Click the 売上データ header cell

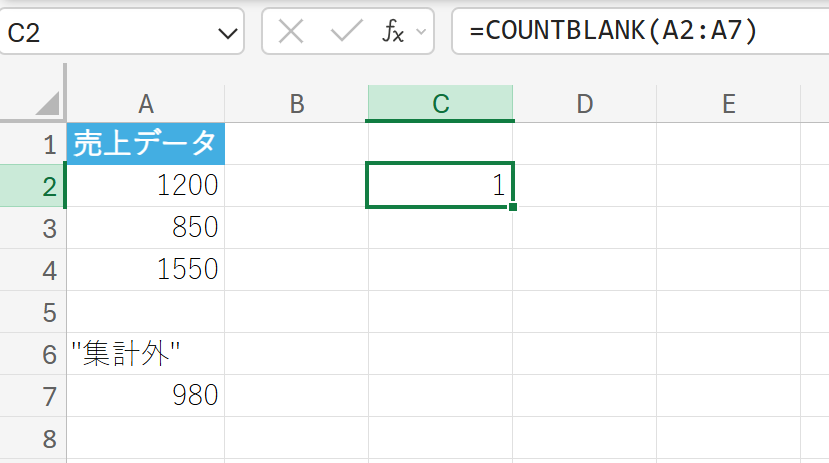click(146, 144)
